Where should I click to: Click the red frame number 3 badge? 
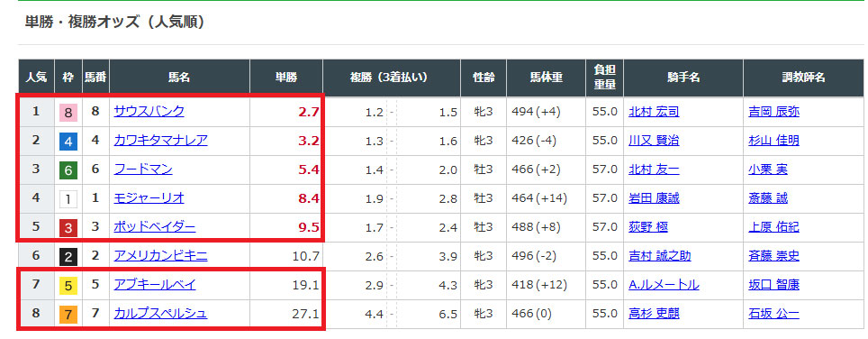pyautogui.click(x=68, y=228)
